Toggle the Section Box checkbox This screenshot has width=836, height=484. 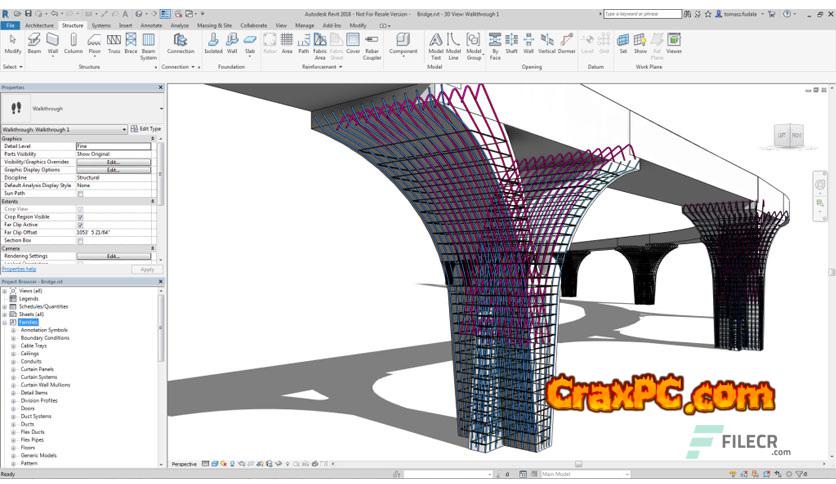(80, 241)
